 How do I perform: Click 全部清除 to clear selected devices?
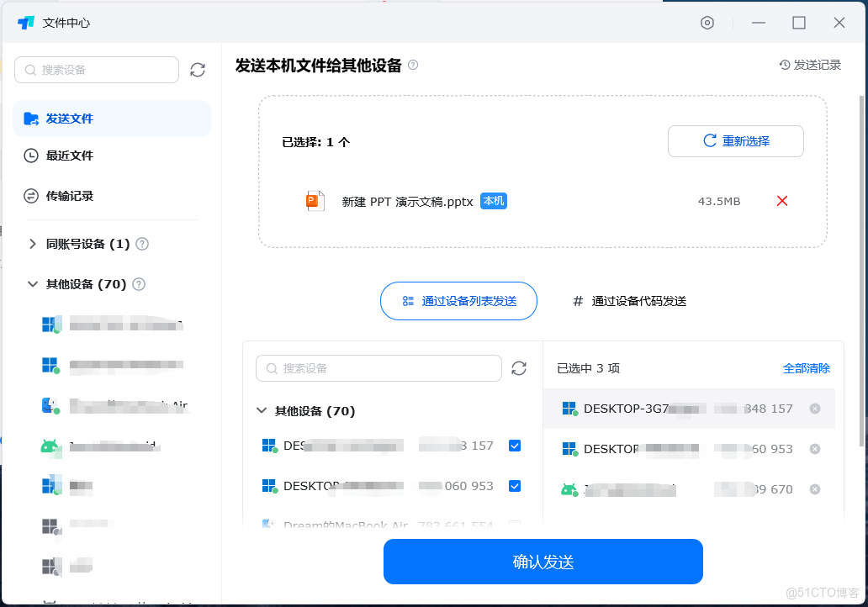click(808, 368)
